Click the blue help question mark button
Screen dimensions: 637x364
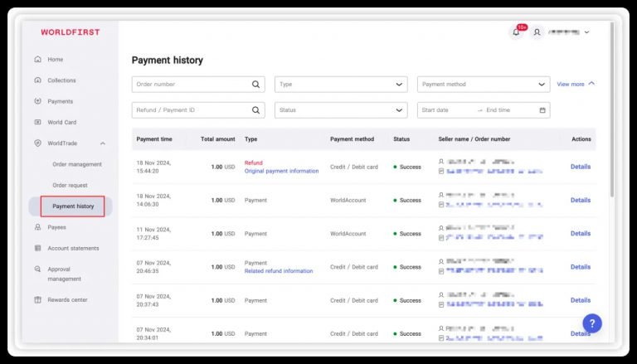[592, 323]
